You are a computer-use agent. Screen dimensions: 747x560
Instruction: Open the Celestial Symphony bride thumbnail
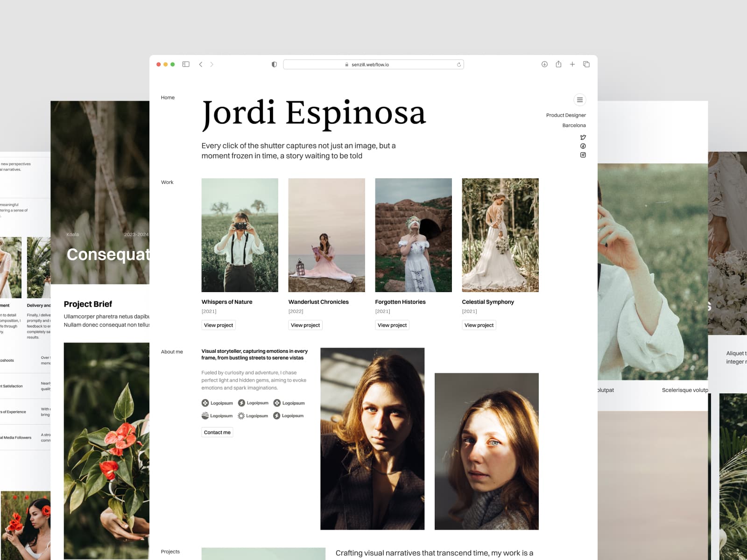click(500, 235)
